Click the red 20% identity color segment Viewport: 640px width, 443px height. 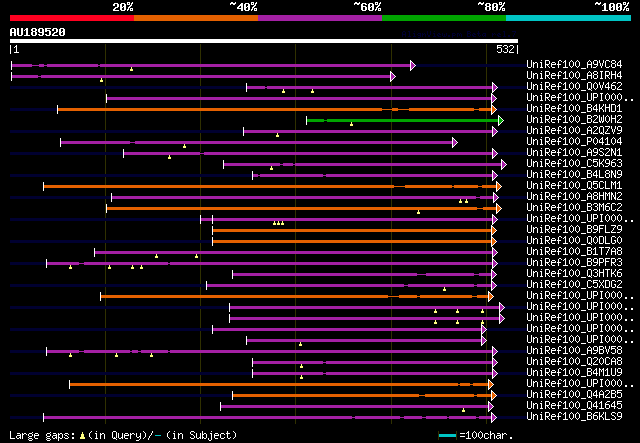(72, 18)
